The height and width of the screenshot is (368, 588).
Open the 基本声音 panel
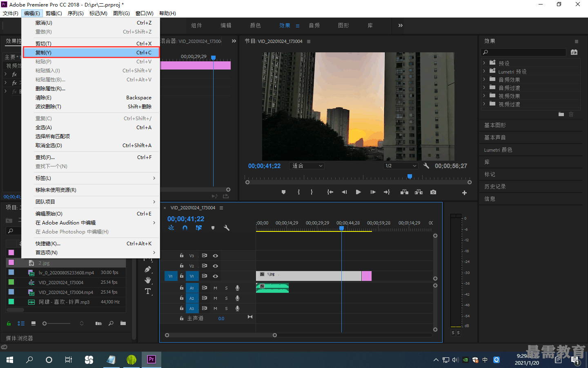[495, 137]
